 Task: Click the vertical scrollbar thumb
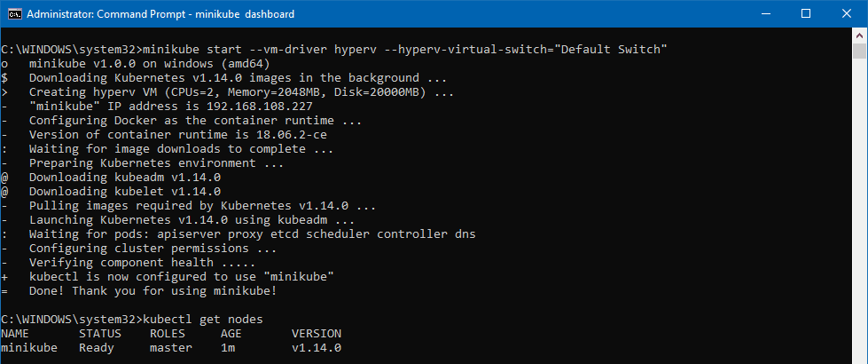[859, 51]
